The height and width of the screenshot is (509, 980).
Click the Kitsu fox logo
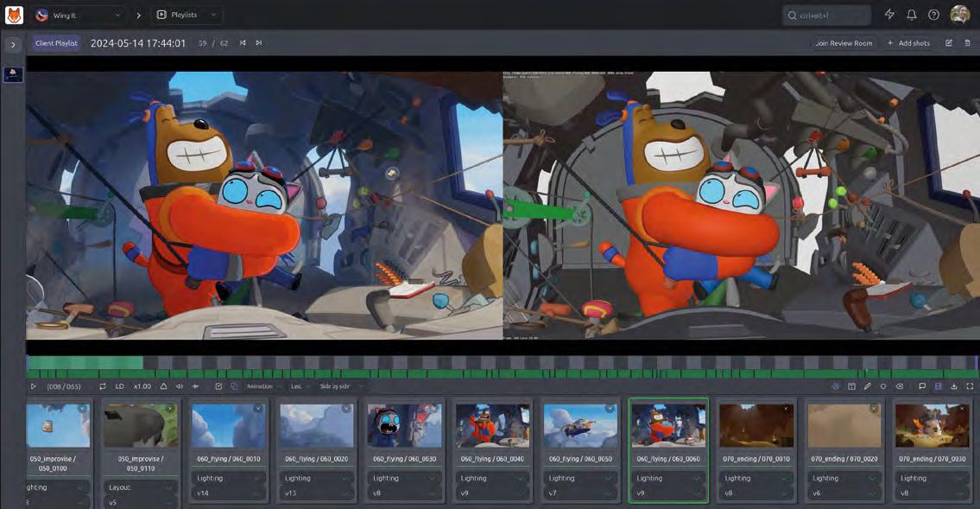pos(14,15)
